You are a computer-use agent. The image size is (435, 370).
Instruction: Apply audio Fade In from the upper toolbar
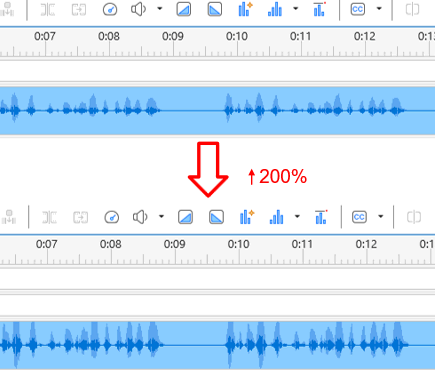point(184,9)
